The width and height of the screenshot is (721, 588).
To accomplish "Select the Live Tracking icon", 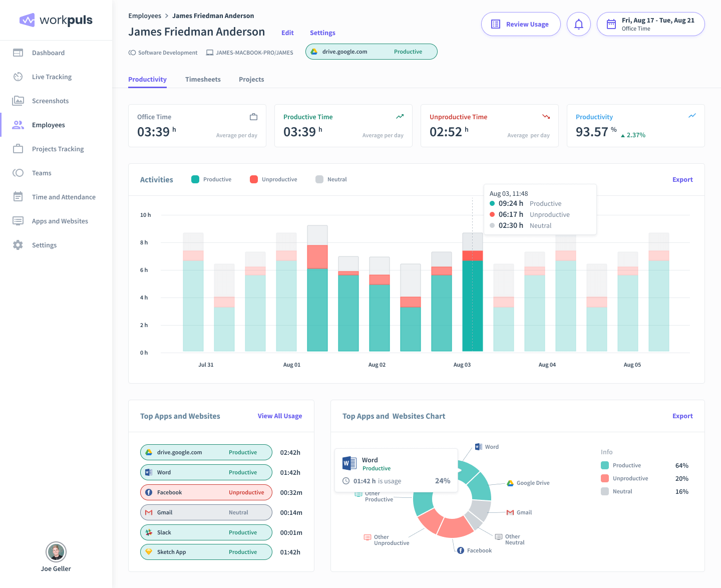I will point(18,77).
